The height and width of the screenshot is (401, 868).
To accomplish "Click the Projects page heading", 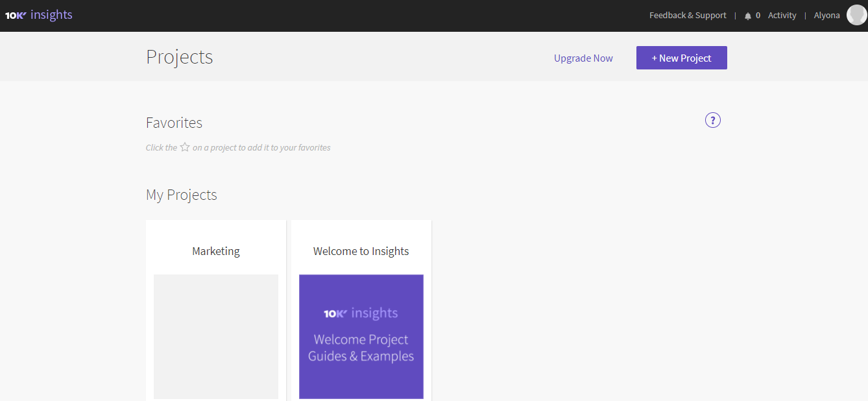I will (180, 57).
